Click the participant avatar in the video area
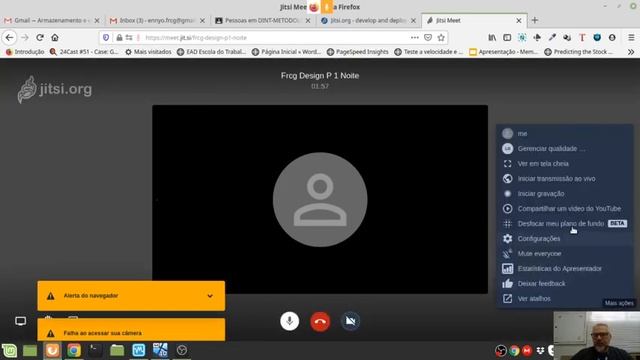The width and height of the screenshot is (640, 360). click(x=320, y=200)
